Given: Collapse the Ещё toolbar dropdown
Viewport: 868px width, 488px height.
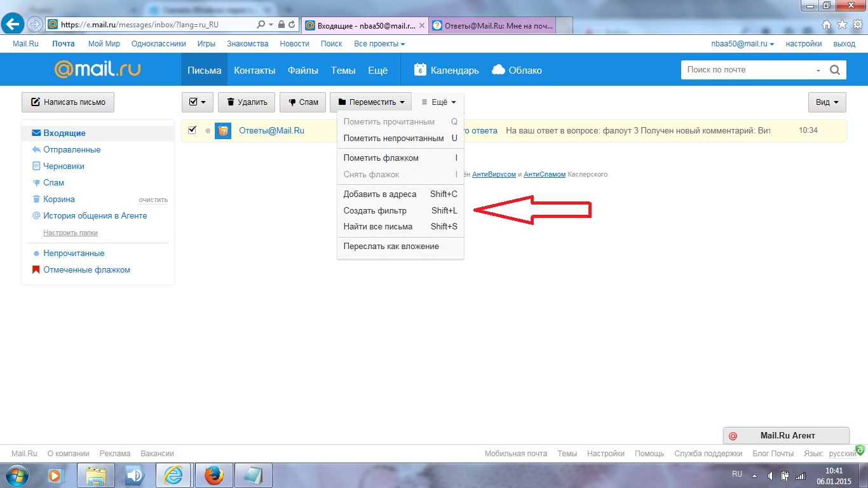Looking at the screenshot, I should [438, 102].
